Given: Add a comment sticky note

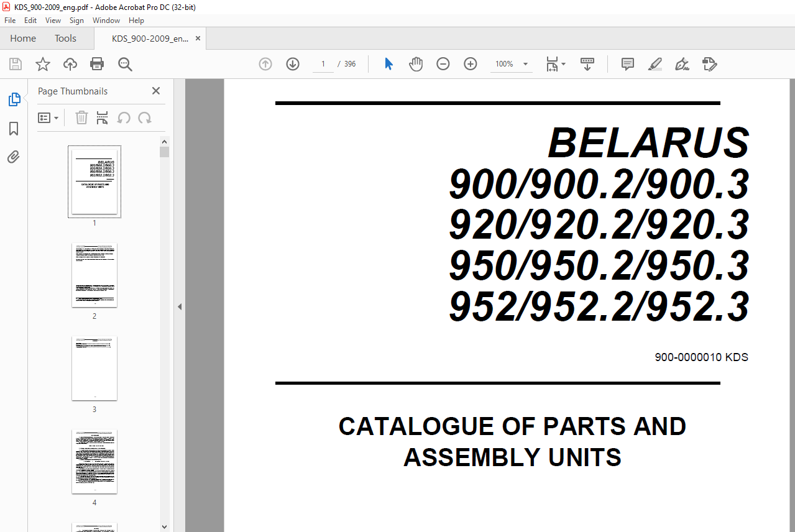Looking at the screenshot, I should click(x=628, y=64).
